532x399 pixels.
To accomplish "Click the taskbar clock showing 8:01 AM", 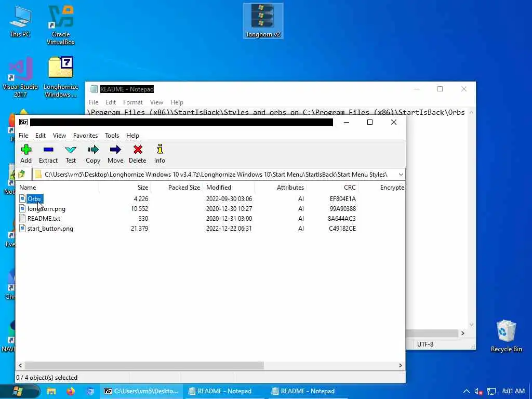I will click(513, 391).
